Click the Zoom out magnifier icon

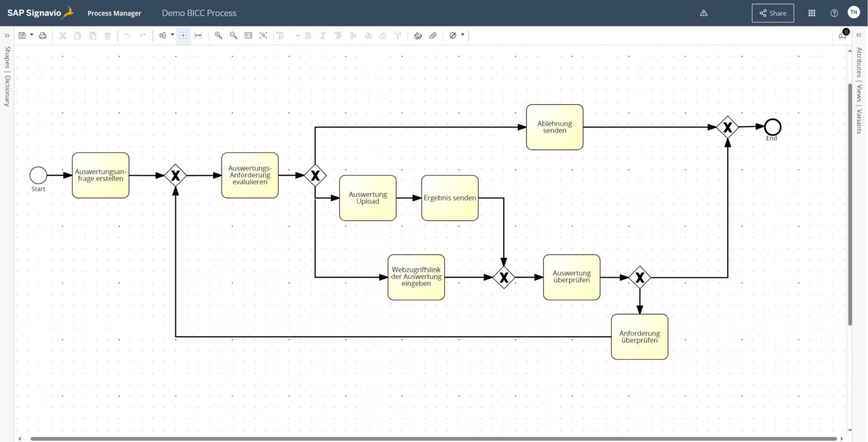click(233, 35)
